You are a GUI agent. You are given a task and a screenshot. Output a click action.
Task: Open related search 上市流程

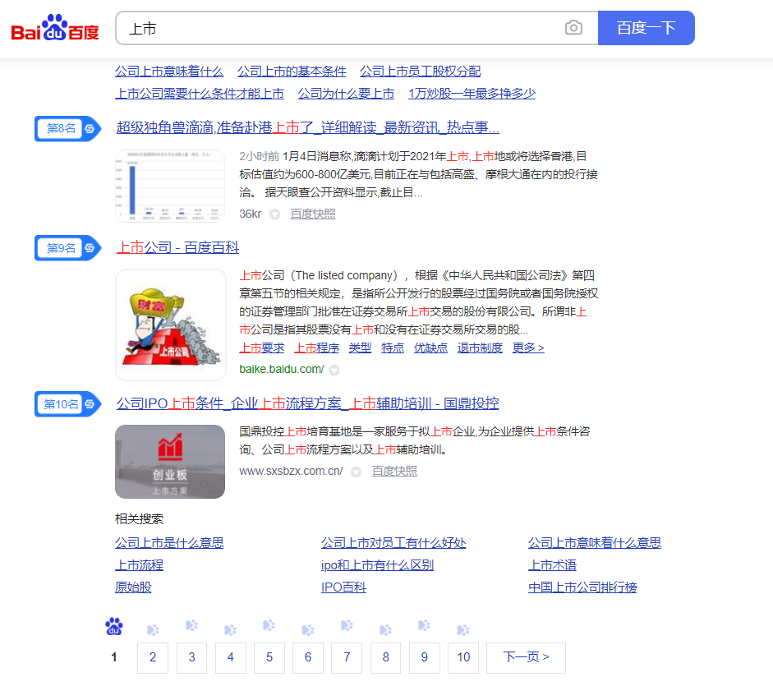[139, 565]
